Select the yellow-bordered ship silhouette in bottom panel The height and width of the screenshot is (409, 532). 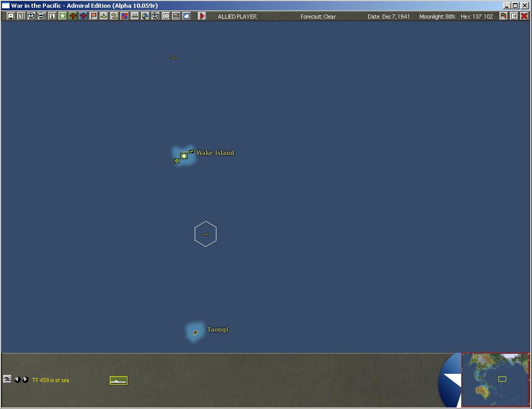point(119,381)
